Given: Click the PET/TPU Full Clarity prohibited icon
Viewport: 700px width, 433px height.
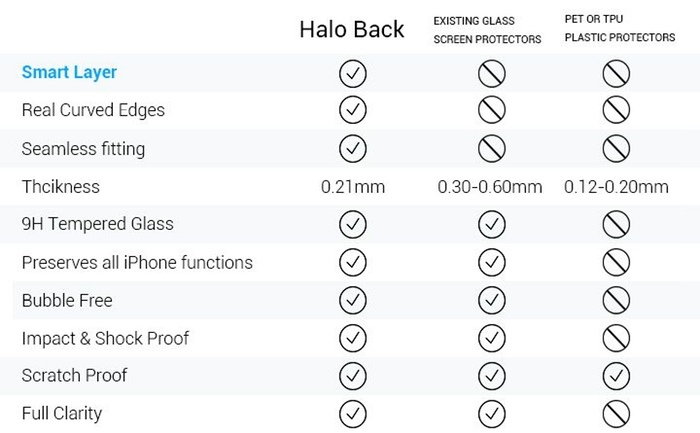Looking at the screenshot, I should [x=616, y=414].
